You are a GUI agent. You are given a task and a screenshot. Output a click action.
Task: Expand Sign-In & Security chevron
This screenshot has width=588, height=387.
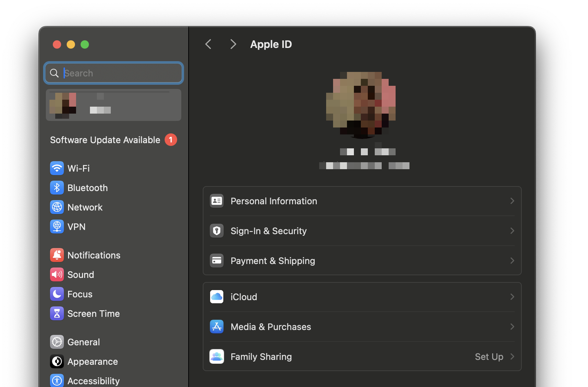512,231
